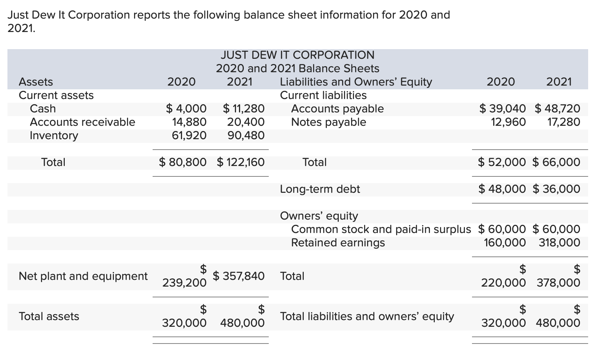Click the Owners' equity section label
This screenshot has height=364, width=606.
tap(318, 215)
